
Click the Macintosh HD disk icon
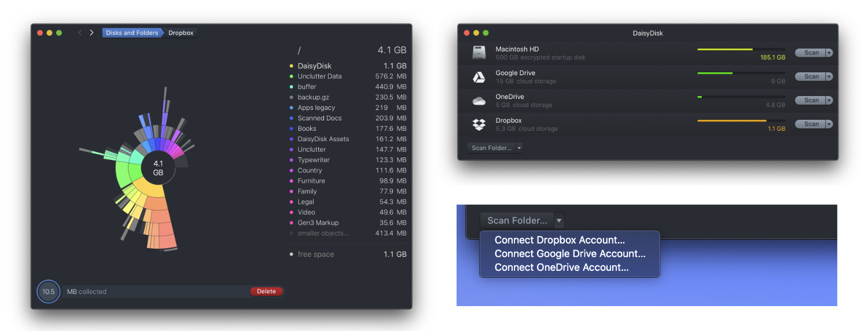click(x=479, y=53)
